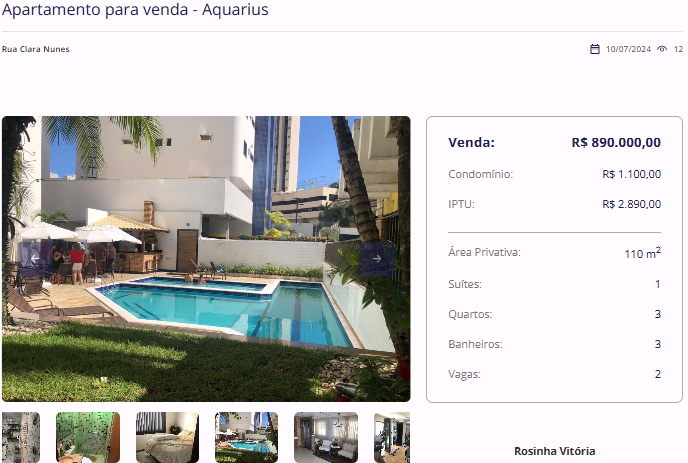Open the first partially visible thumbnail

point(21,437)
